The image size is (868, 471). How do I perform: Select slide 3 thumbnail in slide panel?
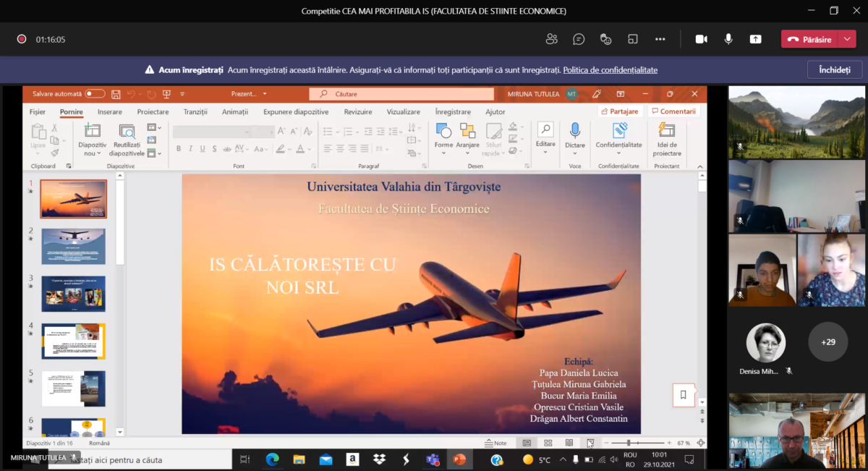(x=73, y=293)
